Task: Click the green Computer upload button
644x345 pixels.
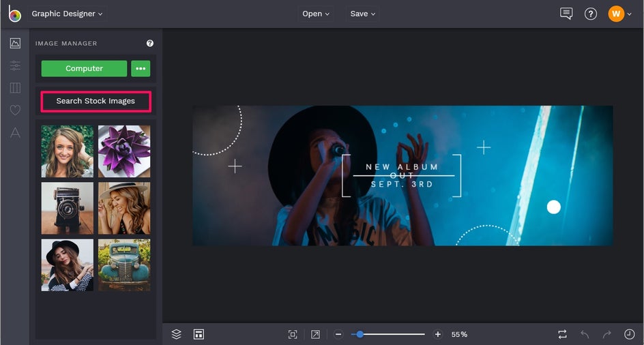Action: [84, 69]
